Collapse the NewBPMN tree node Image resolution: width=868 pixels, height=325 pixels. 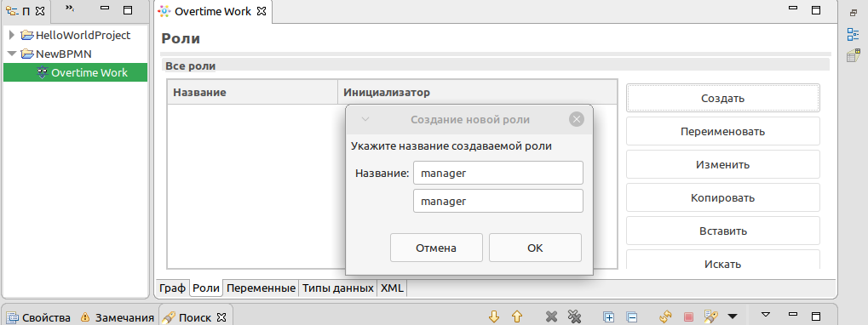[x=12, y=54]
